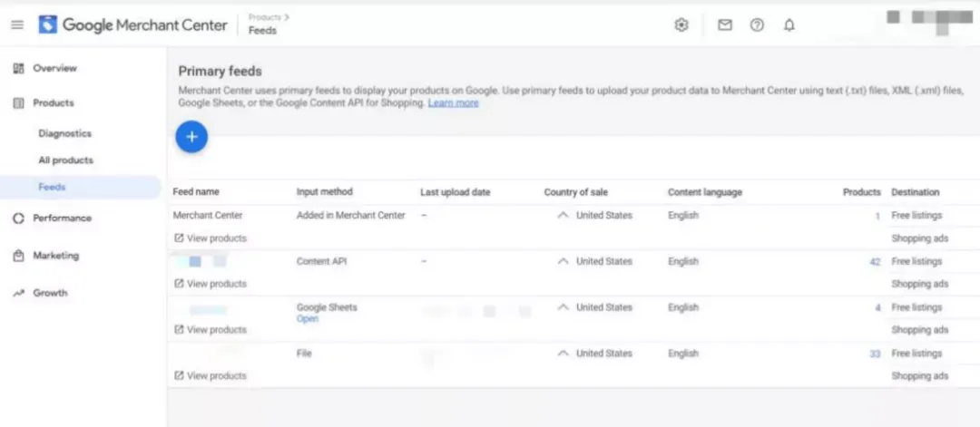
Task: Click the Learn more link
Action: pos(453,103)
